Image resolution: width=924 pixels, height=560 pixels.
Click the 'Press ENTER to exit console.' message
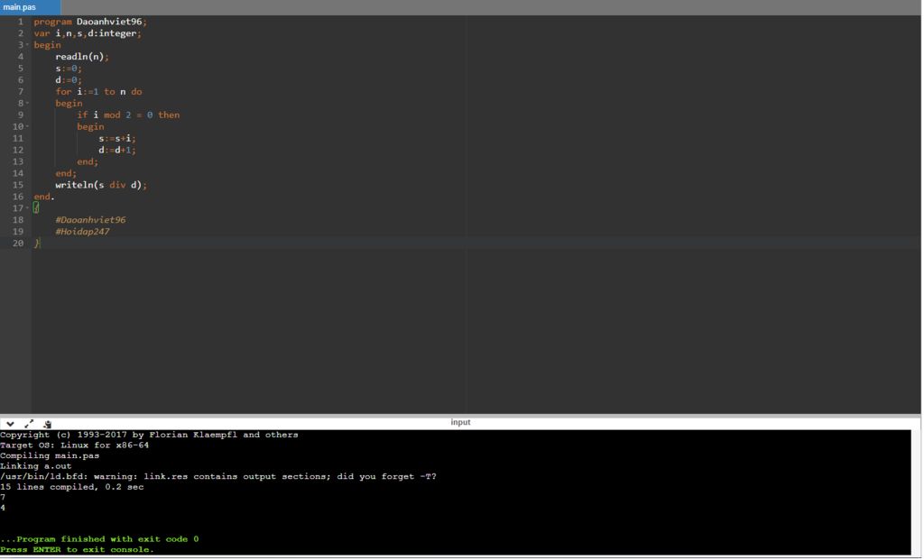tap(77, 549)
